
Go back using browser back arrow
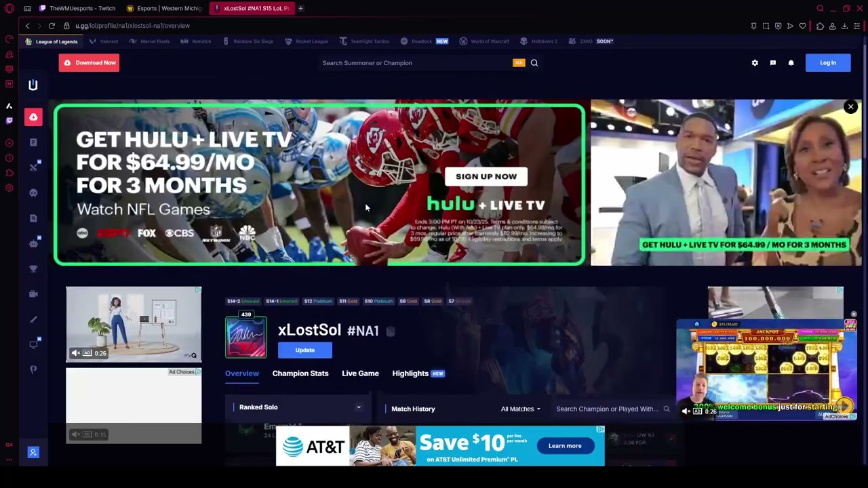(x=27, y=26)
